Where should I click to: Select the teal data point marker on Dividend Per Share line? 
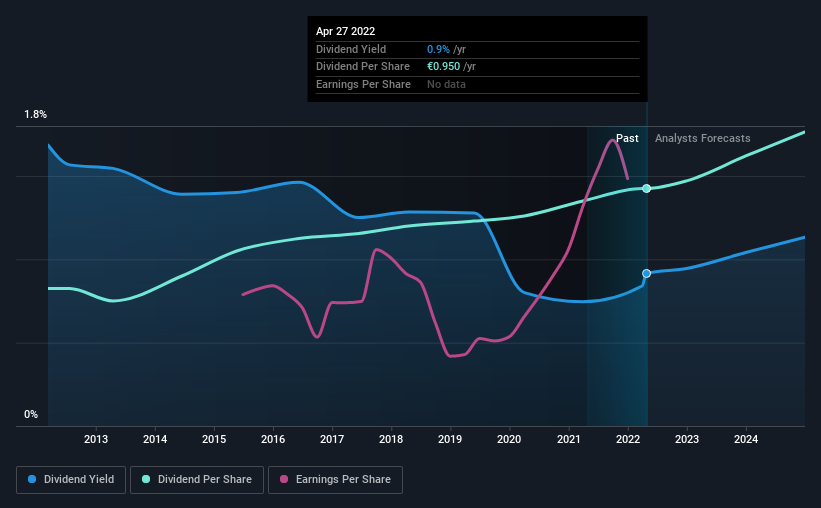coord(647,189)
